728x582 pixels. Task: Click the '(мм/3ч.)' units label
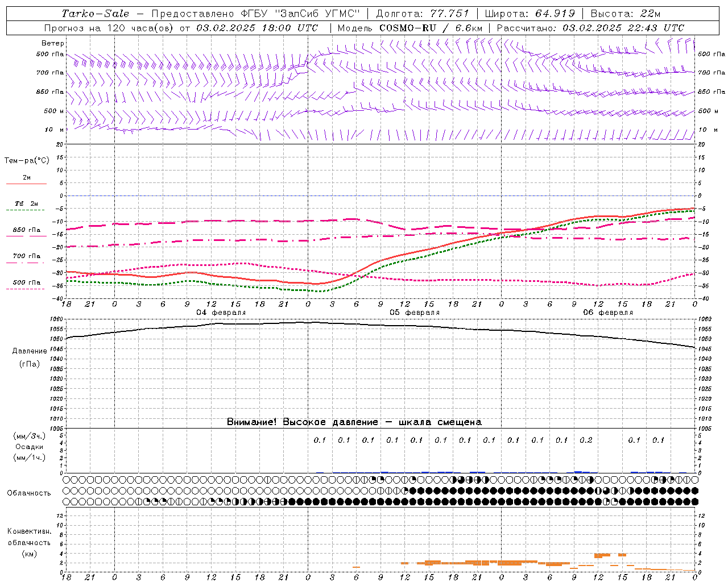coord(30,436)
